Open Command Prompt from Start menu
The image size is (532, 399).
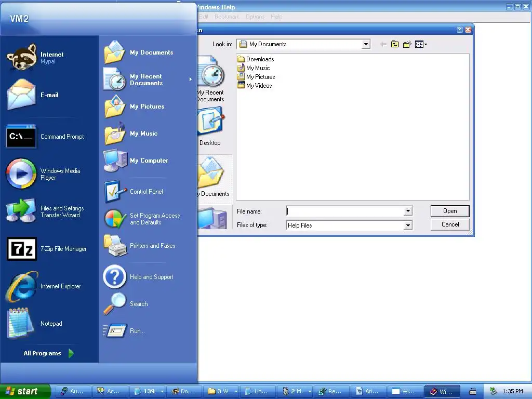(x=49, y=137)
